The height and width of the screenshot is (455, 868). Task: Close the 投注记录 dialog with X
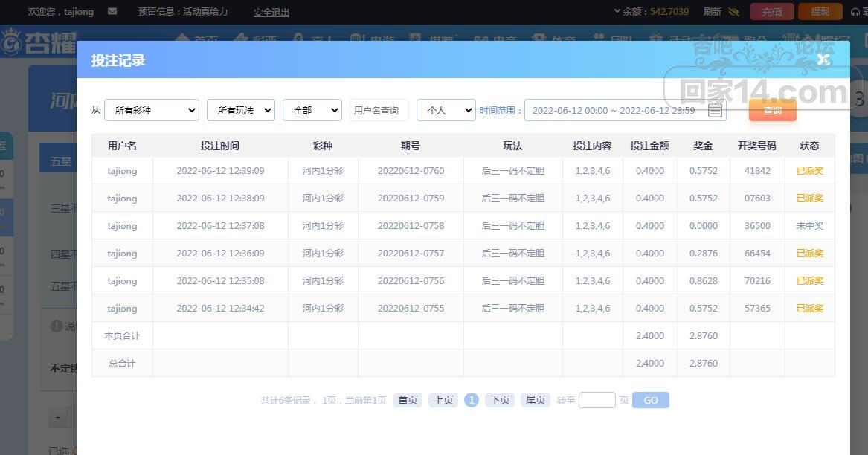823,60
